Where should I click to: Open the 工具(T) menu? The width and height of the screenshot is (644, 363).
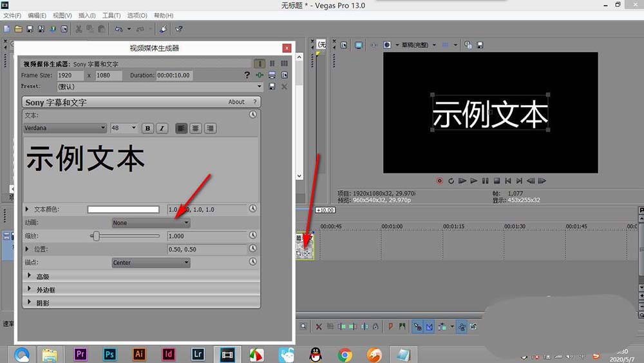point(110,15)
